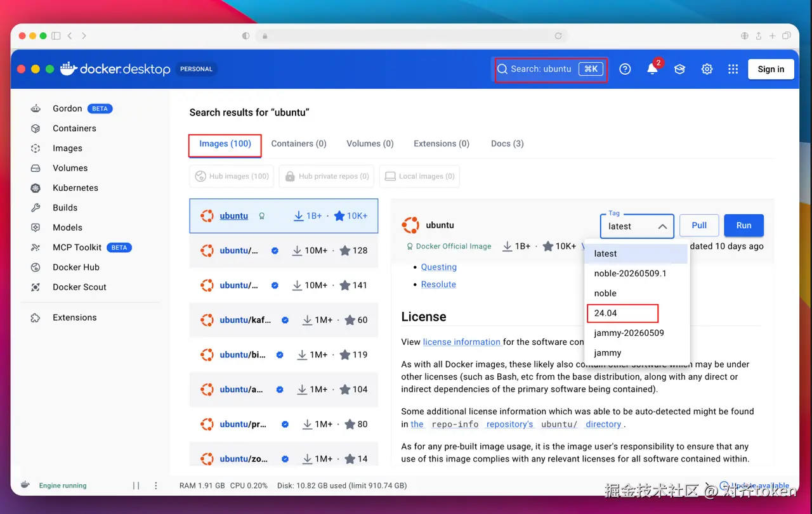
Task: Choose tag jammy-20260509 from the list
Action: [x=637, y=333]
